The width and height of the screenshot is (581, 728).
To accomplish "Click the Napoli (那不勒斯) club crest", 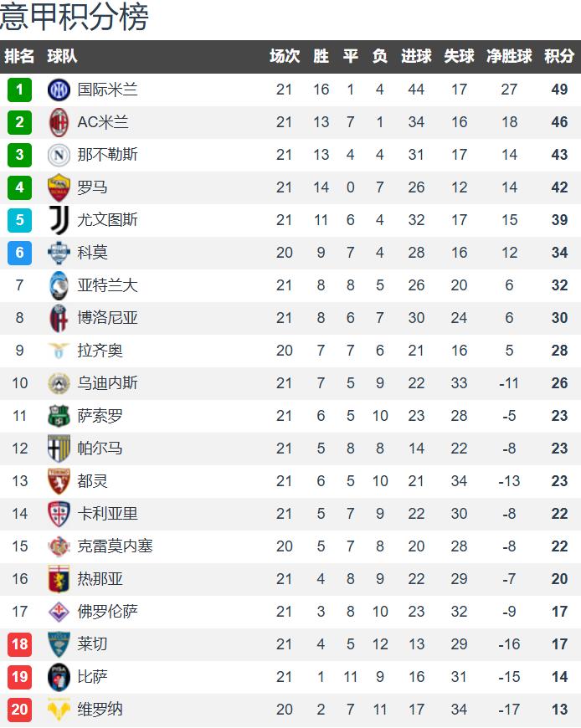I will (59, 155).
